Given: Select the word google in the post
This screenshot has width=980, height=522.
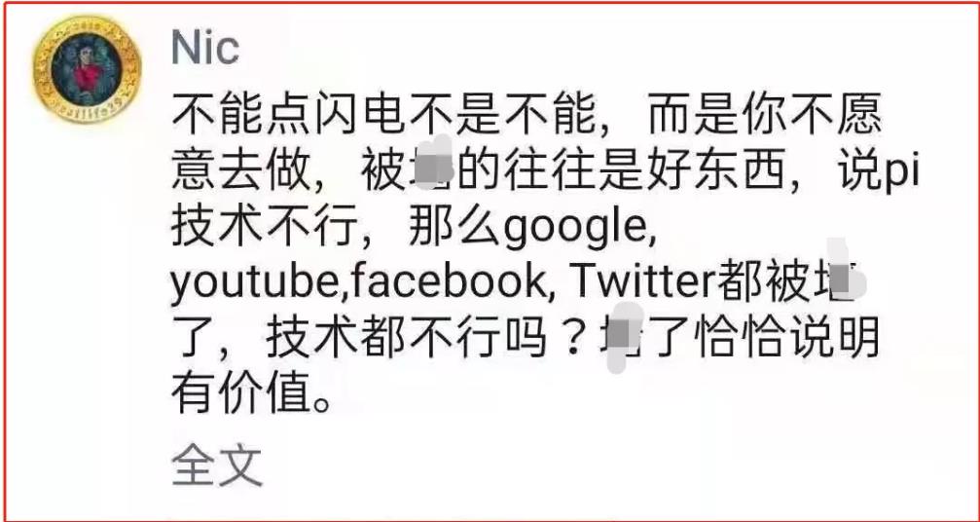Looking at the screenshot, I should pyautogui.click(x=574, y=232).
